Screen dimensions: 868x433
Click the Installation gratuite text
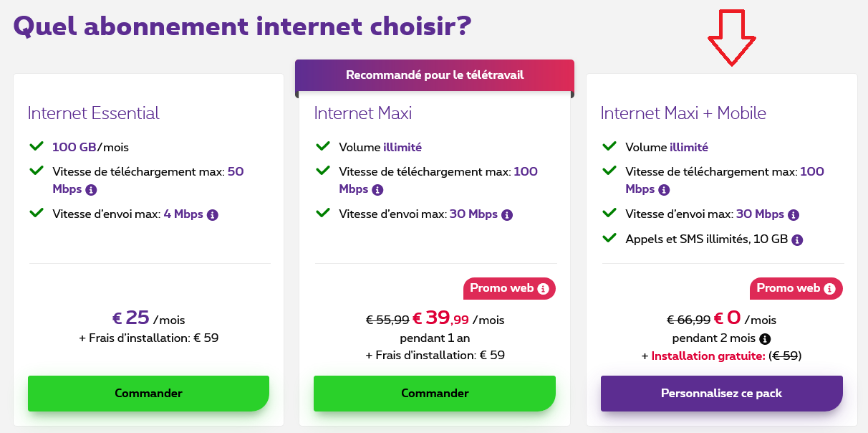coord(708,356)
